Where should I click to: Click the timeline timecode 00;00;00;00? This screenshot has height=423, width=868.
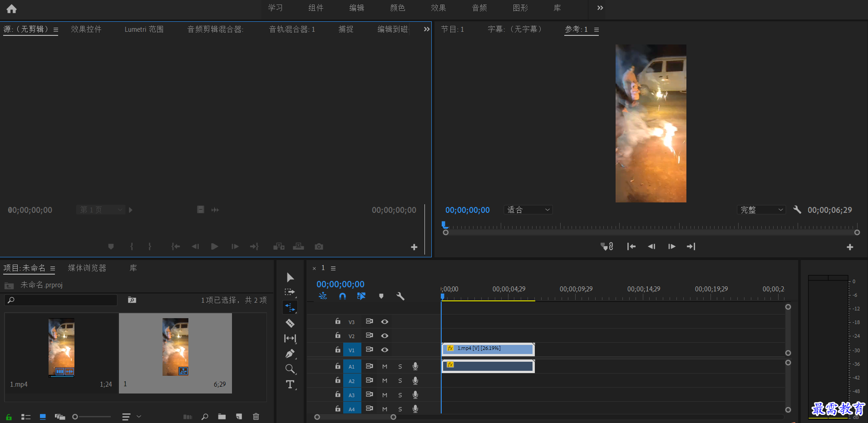[340, 284]
